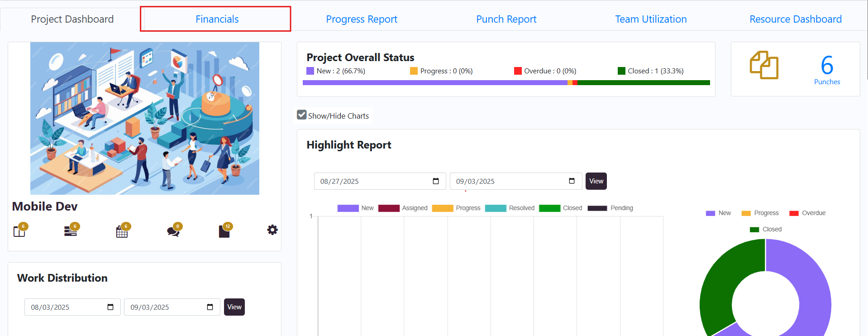
Task: Click the 6 Punches count link
Action: pos(827,65)
